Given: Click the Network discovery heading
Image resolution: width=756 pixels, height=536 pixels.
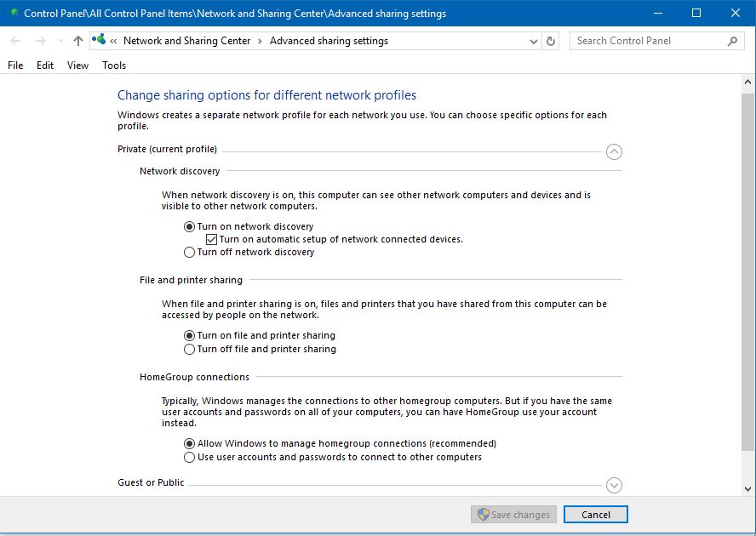Looking at the screenshot, I should point(180,171).
